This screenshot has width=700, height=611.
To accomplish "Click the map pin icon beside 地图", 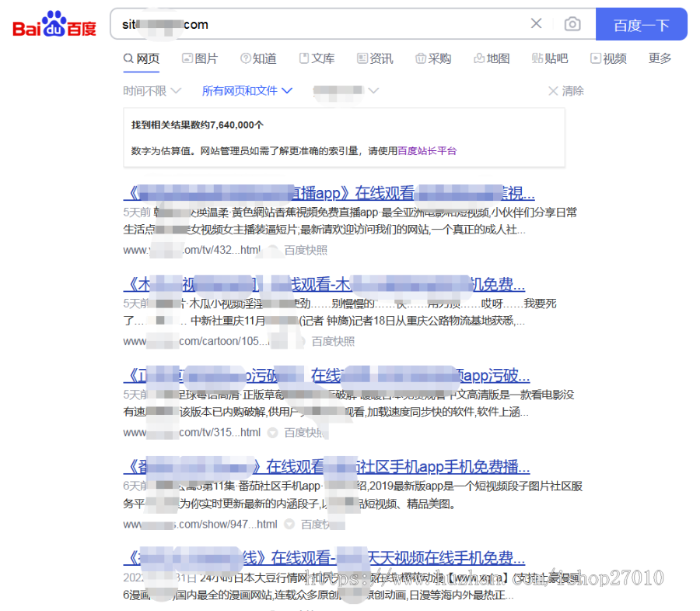I will (x=479, y=58).
